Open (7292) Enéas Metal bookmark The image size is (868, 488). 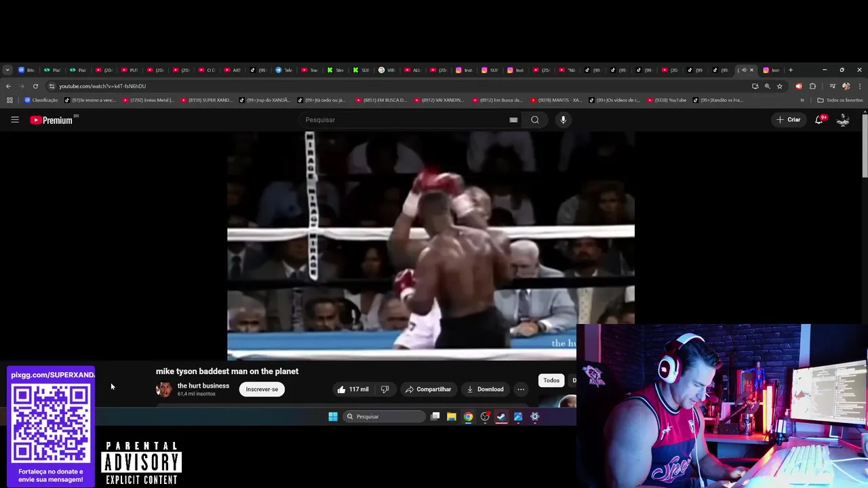pyautogui.click(x=148, y=100)
